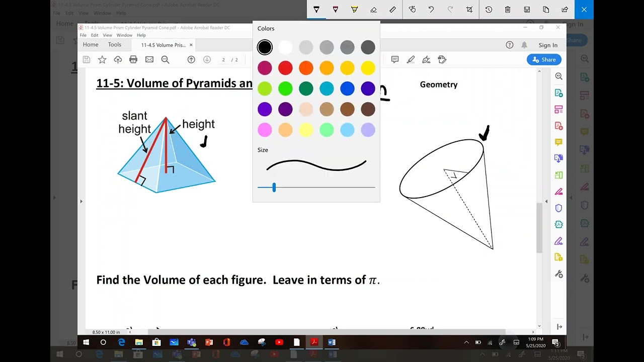Switch to the Home tab
644x362 pixels.
[x=91, y=45]
